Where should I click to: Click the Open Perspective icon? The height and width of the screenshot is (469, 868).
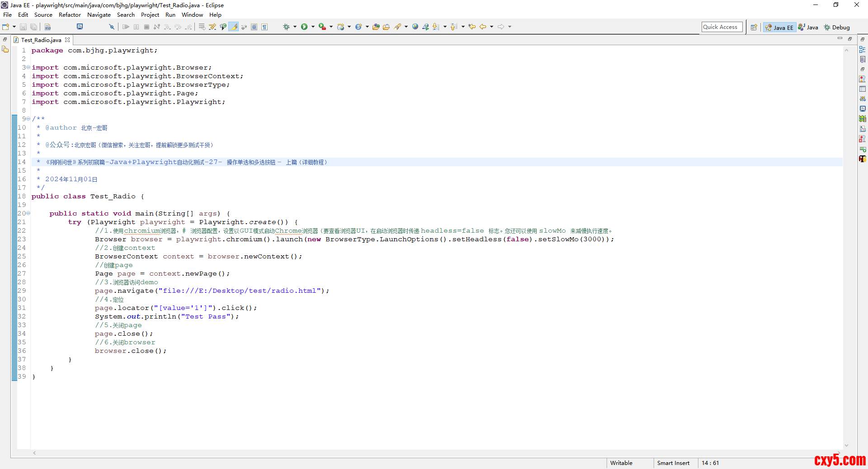coord(754,28)
